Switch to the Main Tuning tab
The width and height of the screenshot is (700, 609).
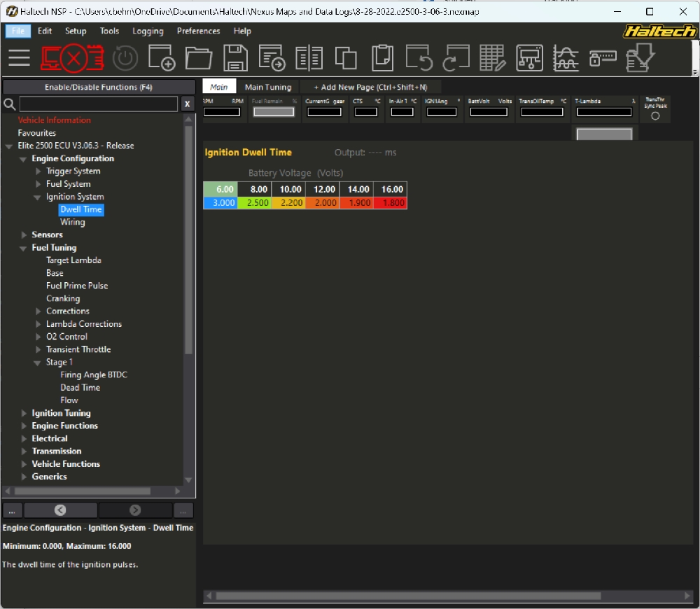[267, 87]
